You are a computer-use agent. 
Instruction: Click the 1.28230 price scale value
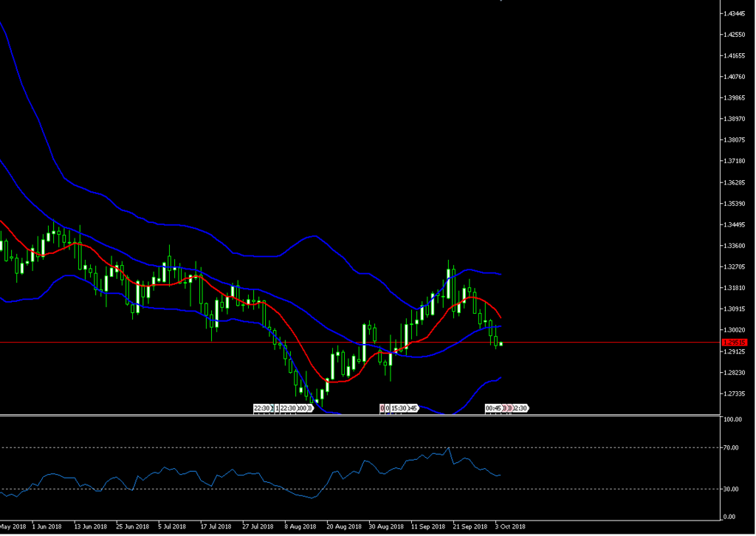735,373
